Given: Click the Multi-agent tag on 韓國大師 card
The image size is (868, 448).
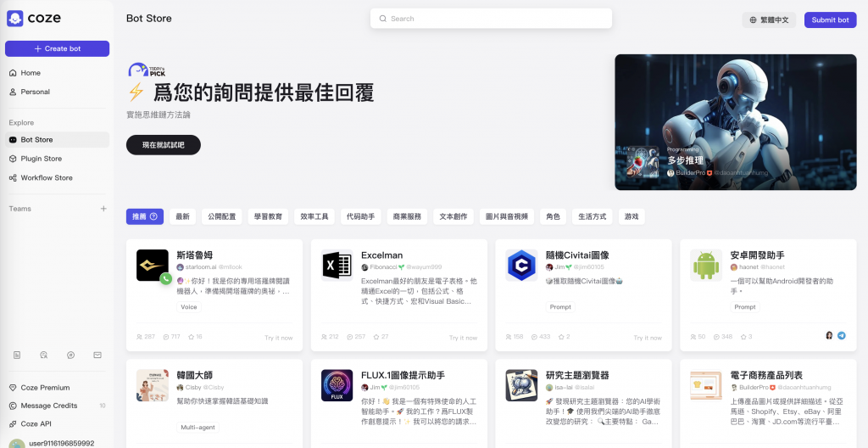Looking at the screenshot, I should (x=198, y=428).
